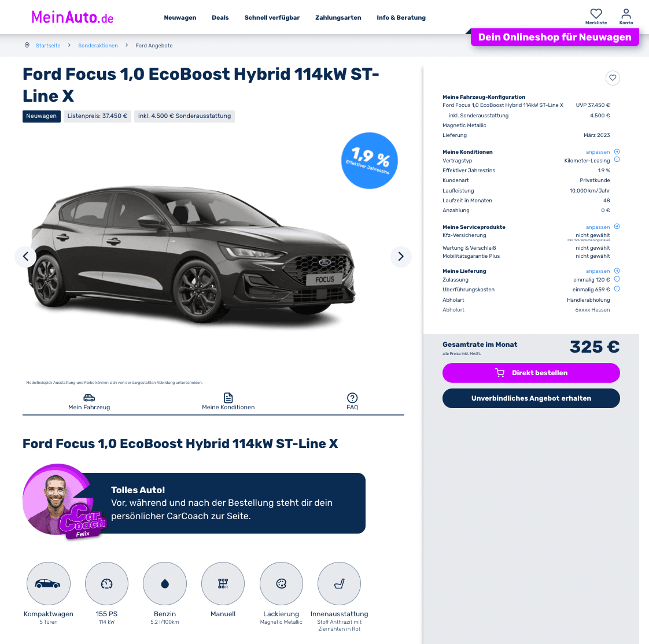Click the Lackierung palette icon
The image size is (649, 644).
click(281, 583)
